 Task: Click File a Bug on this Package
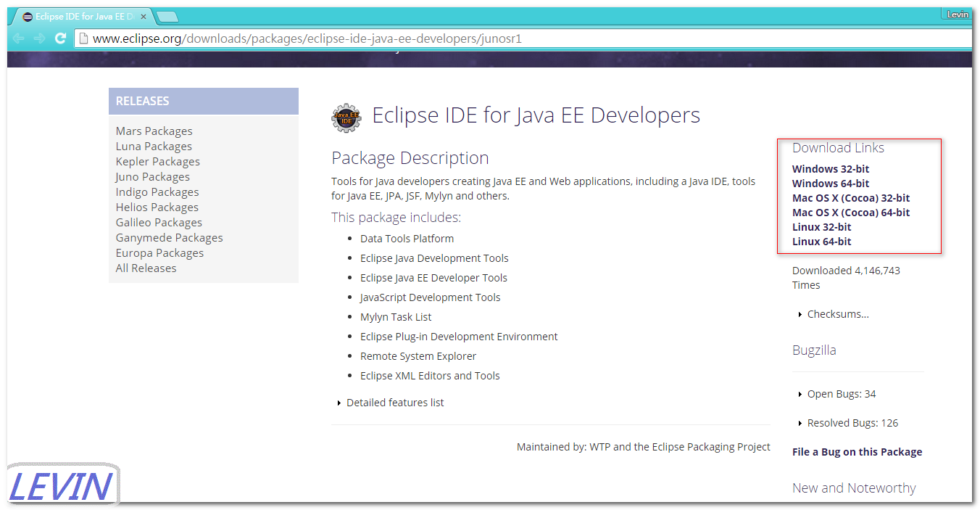click(x=857, y=452)
